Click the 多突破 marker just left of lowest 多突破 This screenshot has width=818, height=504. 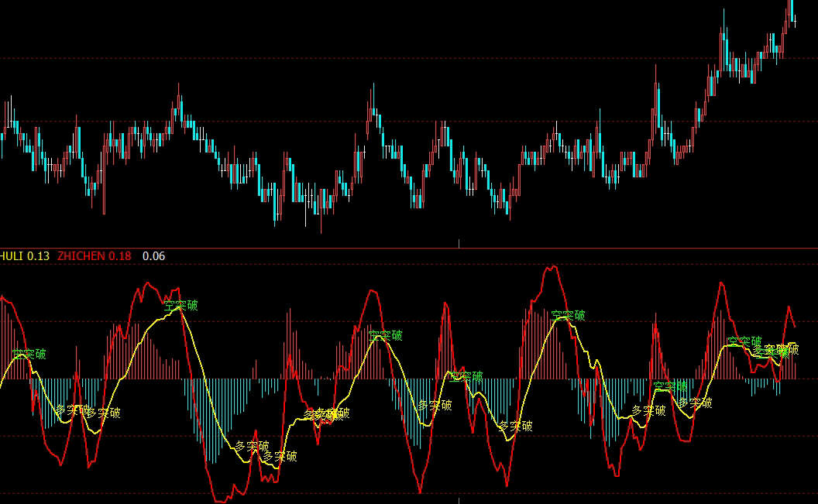[x=252, y=446]
